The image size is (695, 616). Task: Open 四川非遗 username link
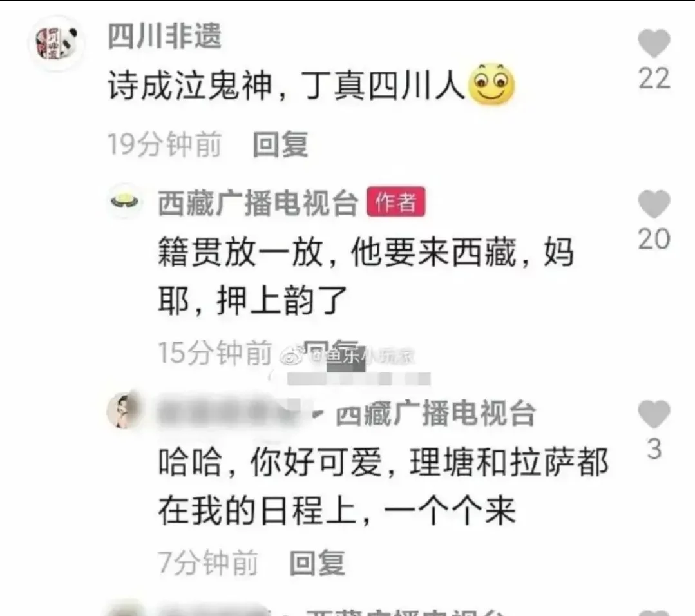click(164, 36)
